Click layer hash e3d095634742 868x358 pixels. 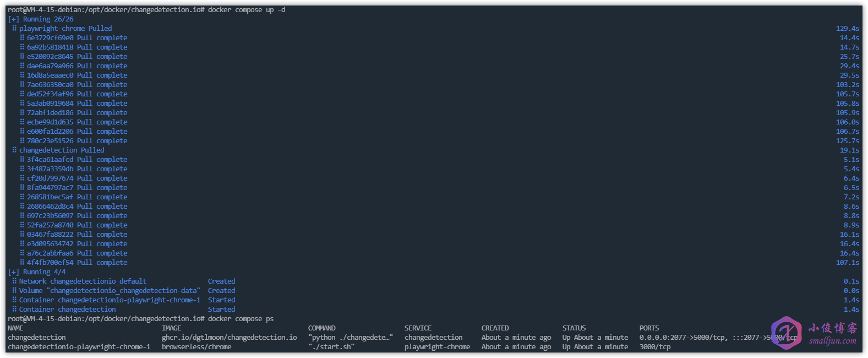pyautogui.click(x=50, y=244)
